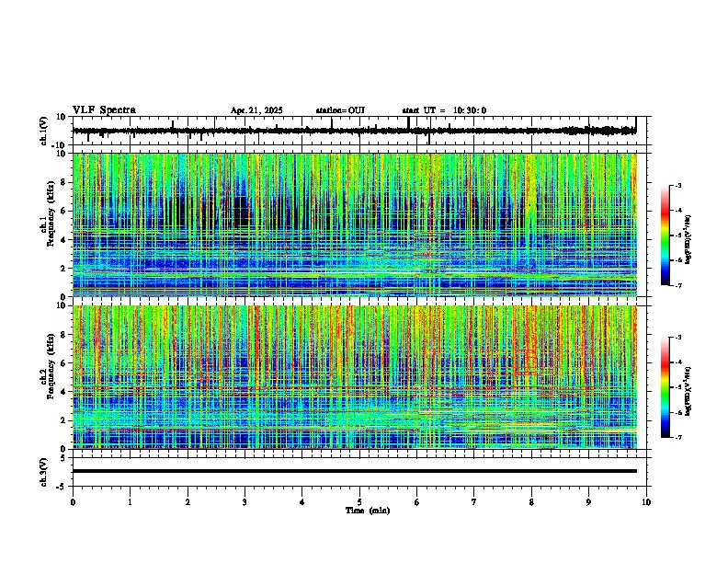Click time tick label '6' on x-axis
This screenshot has width=728, height=563.
(x=417, y=502)
